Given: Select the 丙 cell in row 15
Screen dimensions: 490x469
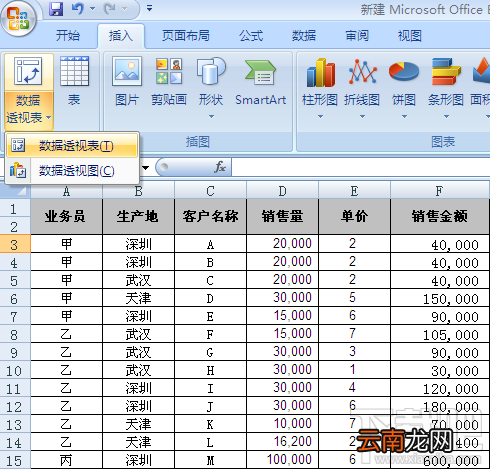Looking at the screenshot, I should 66,460.
